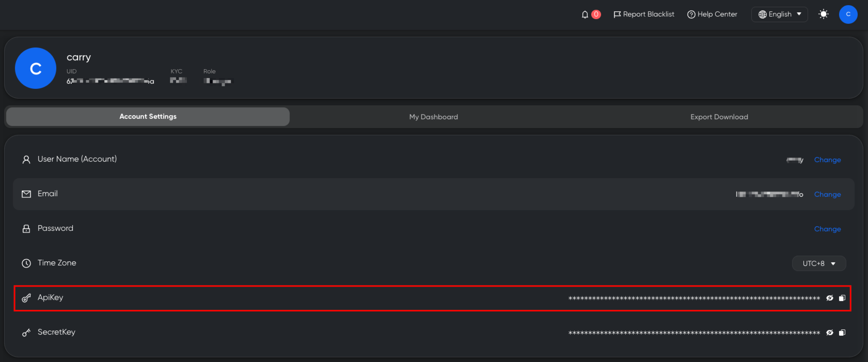Copy the ApiKey value
The image size is (868, 362).
pos(842,298)
